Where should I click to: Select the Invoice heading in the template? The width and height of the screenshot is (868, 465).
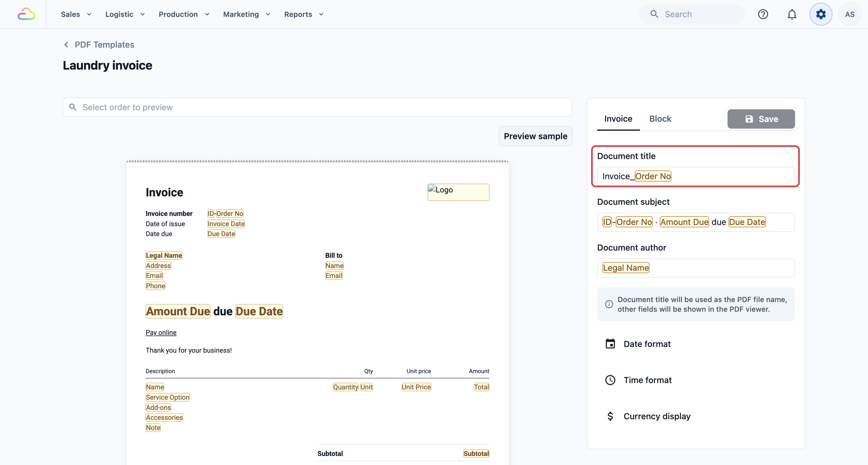pos(164,192)
